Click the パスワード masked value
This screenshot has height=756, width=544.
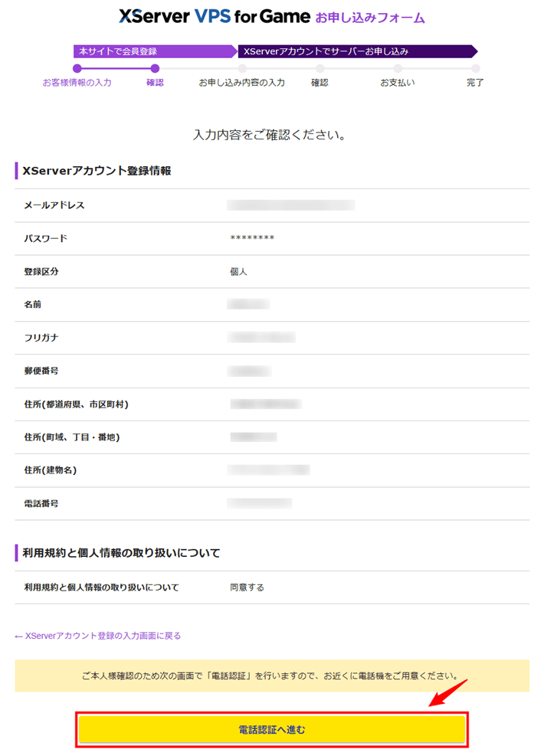tap(252, 238)
